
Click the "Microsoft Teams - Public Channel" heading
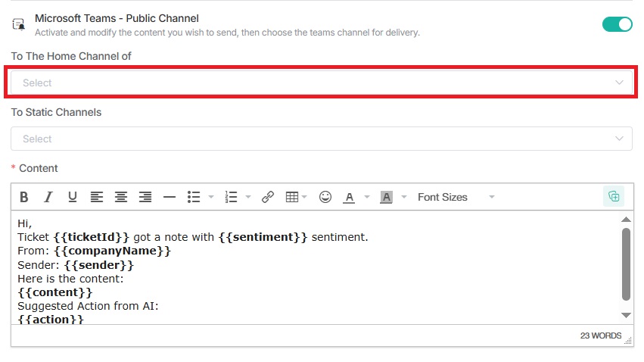(117, 18)
